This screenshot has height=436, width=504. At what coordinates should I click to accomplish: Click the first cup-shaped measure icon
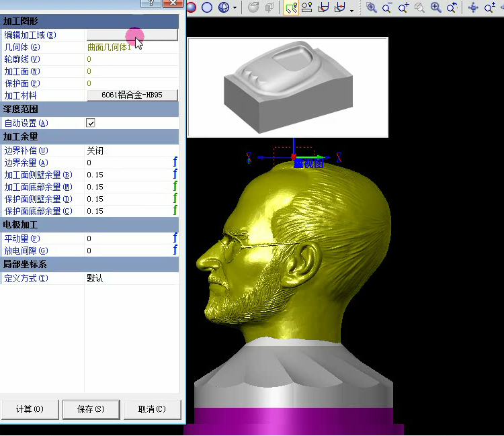click(323, 7)
